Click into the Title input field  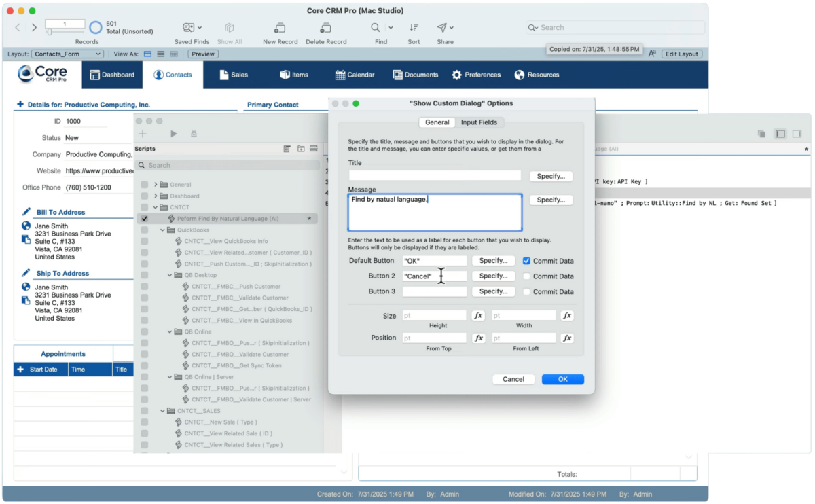point(435,176)
